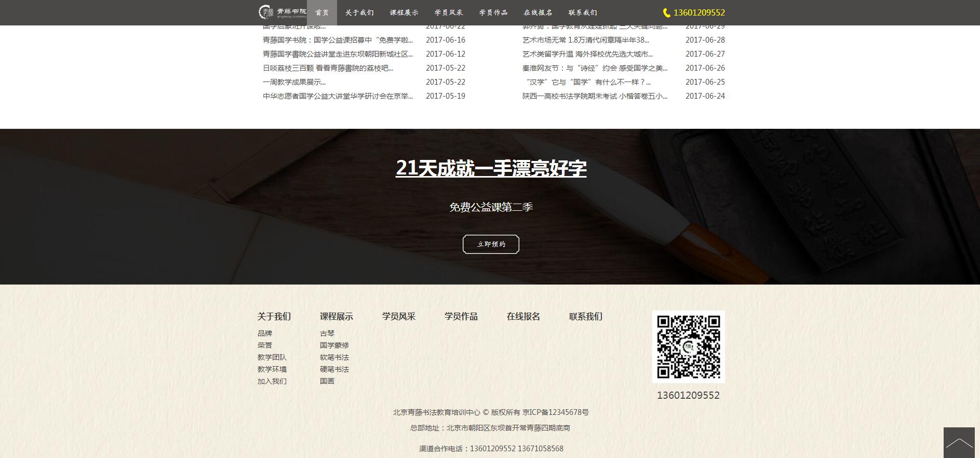980x458 pixels.
Task: Click the 教学团队 footer link
Action: (x=272, y=357)
